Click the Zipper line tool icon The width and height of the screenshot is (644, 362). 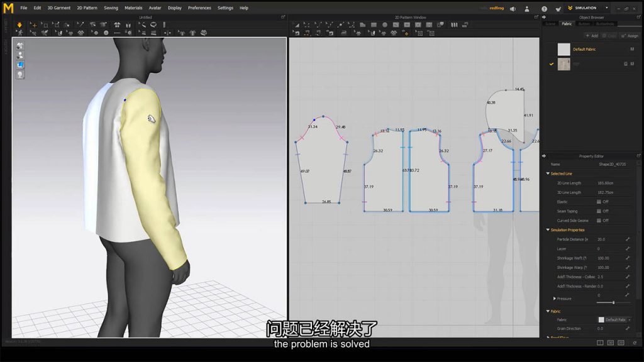pyautogui.click(x=117, y=33)
